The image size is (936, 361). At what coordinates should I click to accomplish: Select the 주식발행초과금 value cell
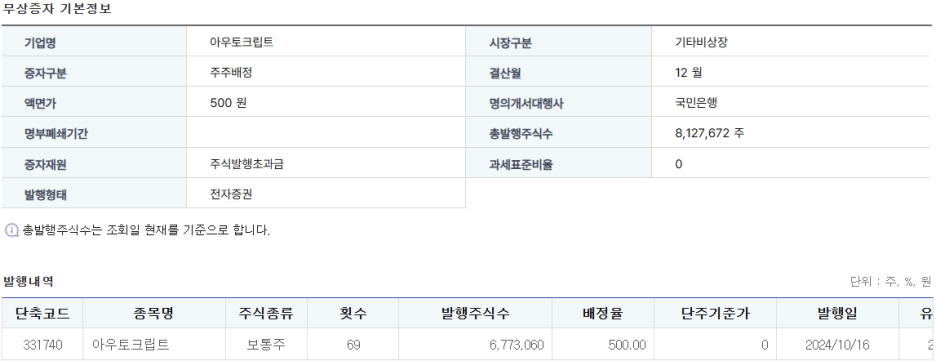247,164
